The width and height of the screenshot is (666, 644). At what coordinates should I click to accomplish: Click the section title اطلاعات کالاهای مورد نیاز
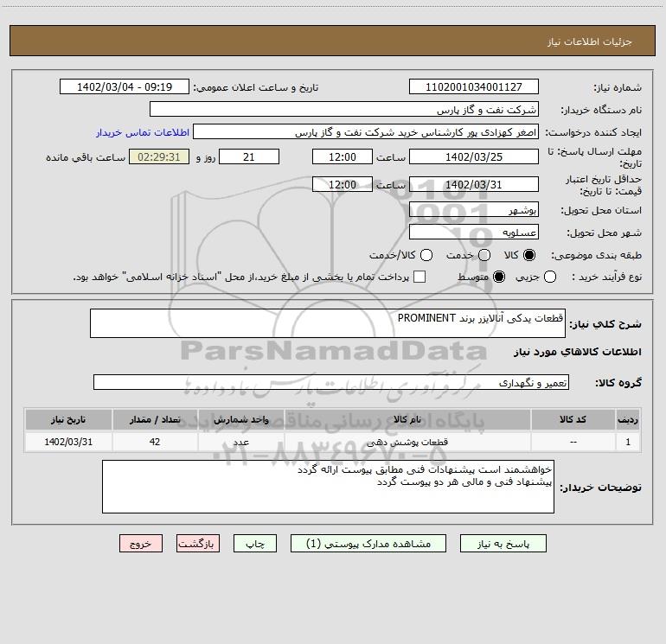(x=577, y=352)
